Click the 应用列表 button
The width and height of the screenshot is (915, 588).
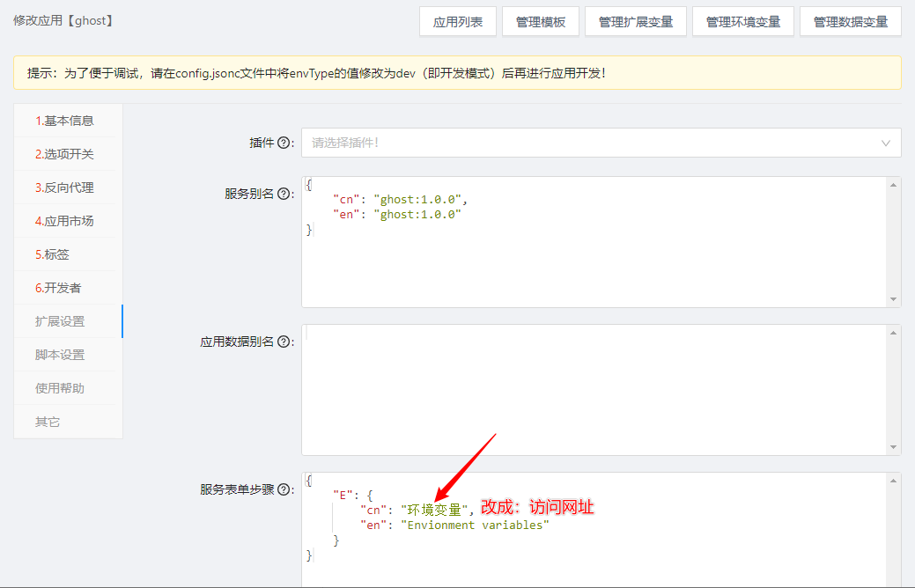point(458,22)
